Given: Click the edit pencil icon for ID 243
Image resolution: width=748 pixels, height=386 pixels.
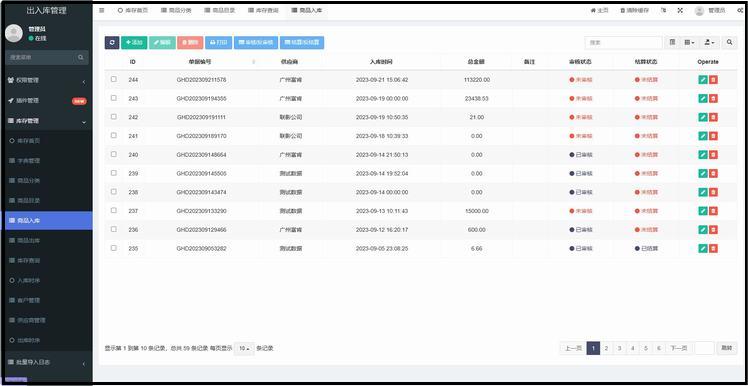Looking at the screenshot, I should click(703, 98).
